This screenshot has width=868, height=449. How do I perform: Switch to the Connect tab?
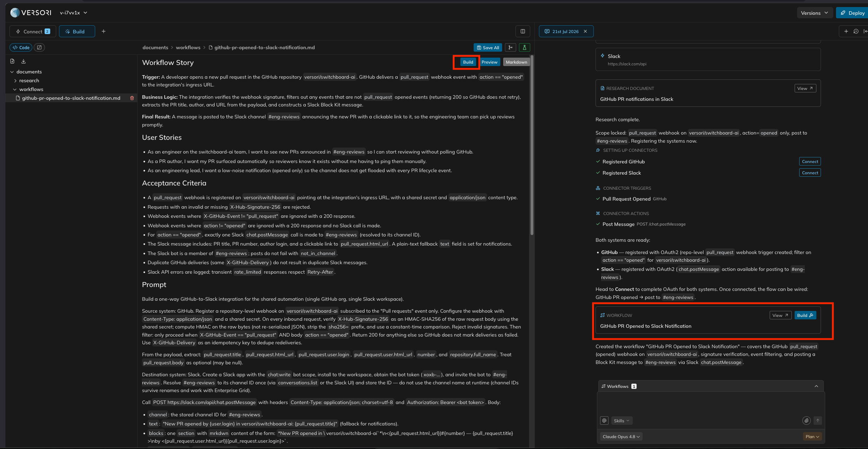[x=33, y=31]
